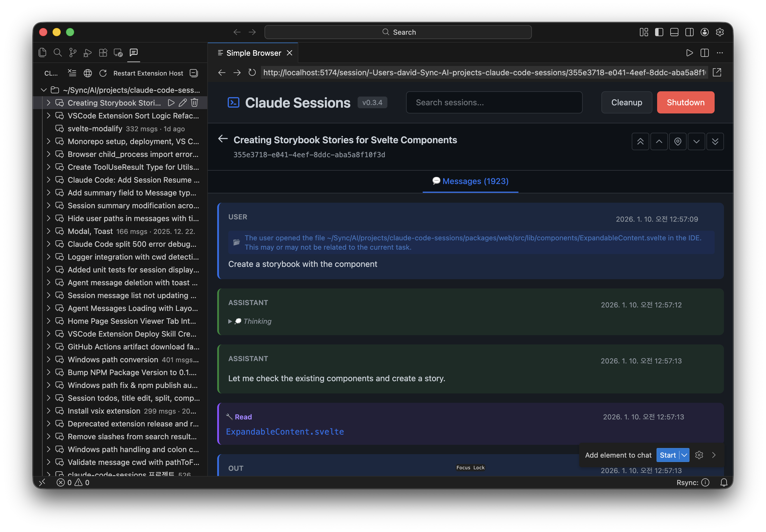766x532 pixels.
Task: Jump to current position using the pin icon
Action: point(678,141)
